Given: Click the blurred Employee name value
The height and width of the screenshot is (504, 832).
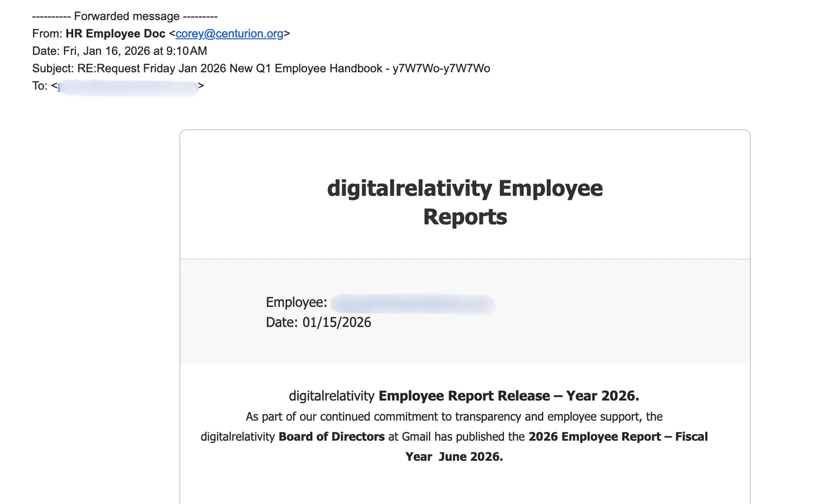Looking at the screenshot, I should point(413,304).
